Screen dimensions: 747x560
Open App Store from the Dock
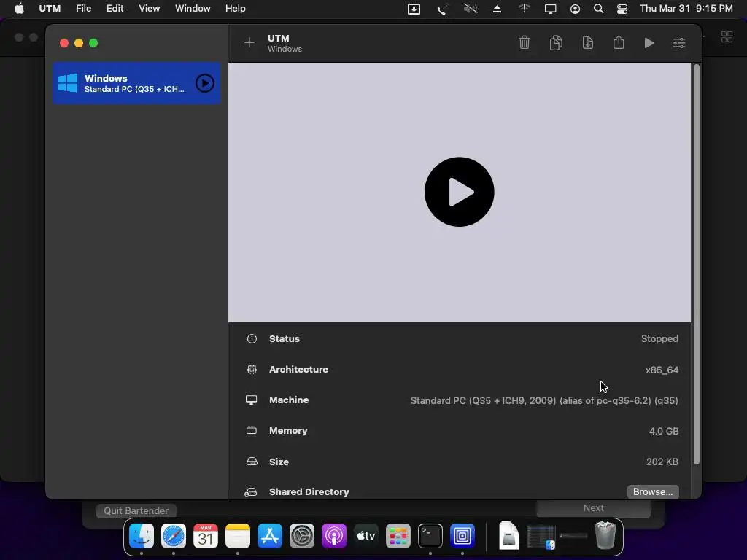pos(270,536)
